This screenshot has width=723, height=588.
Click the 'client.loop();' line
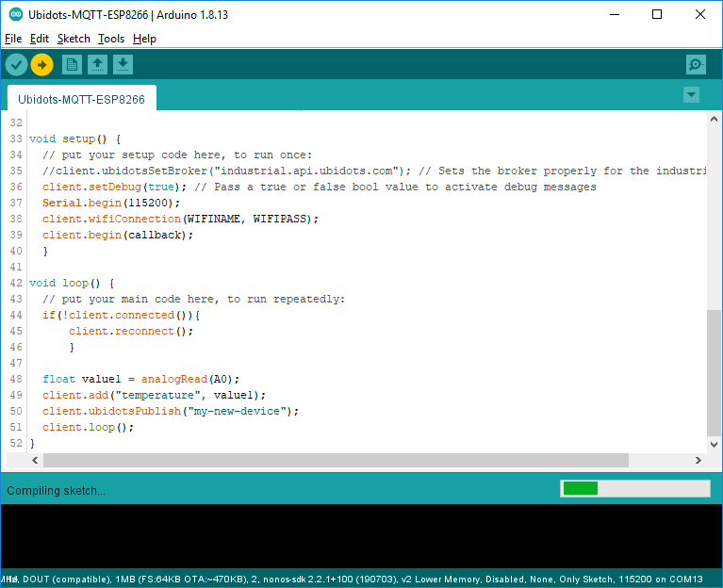(88, 427)
